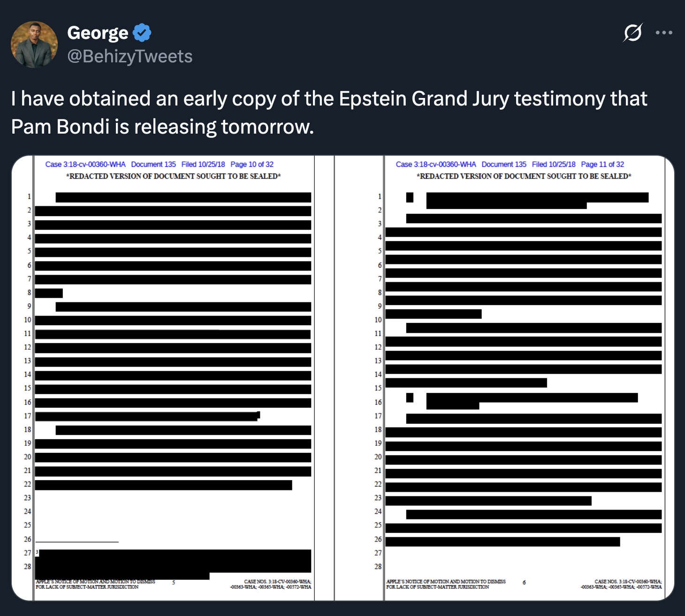The height and width of the screenshot is (616, 685).
Task: Click the display name George
Action: click(x=98, y=33)
